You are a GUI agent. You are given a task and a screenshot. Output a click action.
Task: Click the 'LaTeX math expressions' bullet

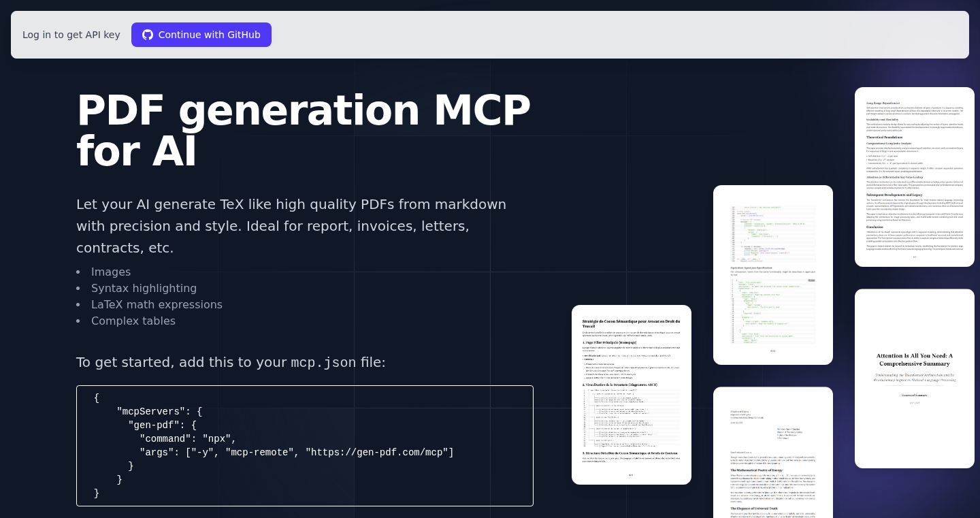(157, 304)
